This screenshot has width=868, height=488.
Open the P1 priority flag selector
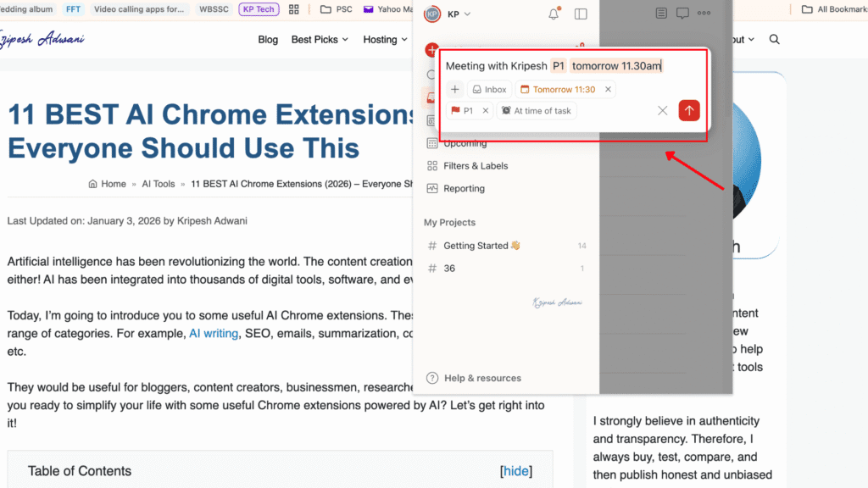point(462,111)
